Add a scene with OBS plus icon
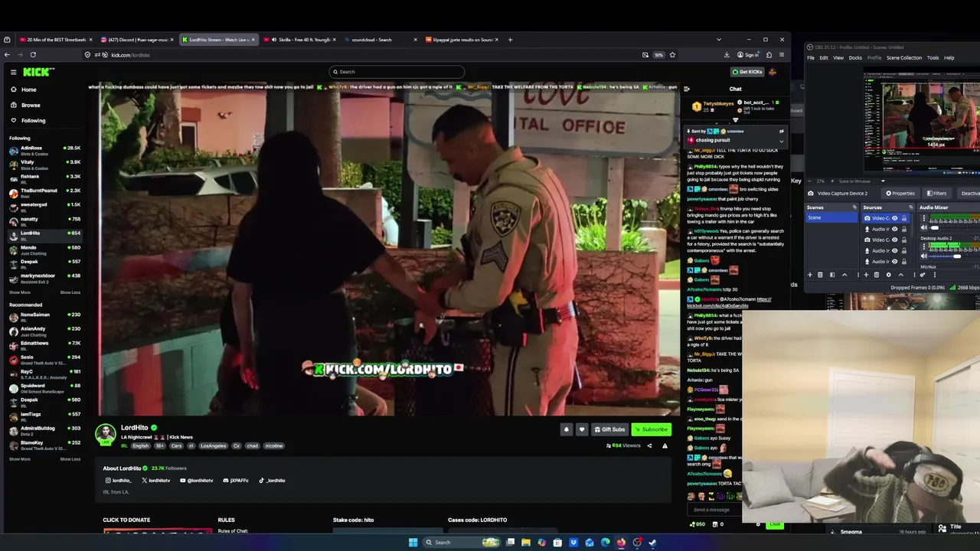 click(x=810, y=275)
